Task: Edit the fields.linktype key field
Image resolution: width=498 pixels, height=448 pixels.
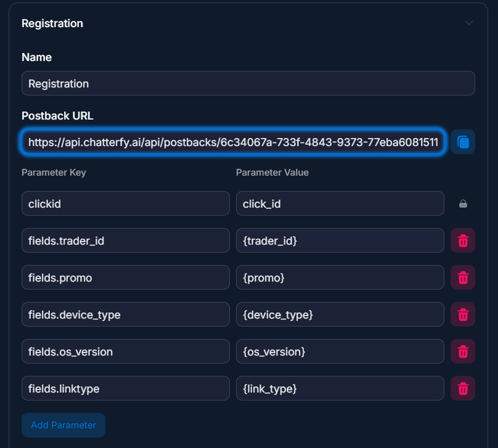Action: click(126, 389)
